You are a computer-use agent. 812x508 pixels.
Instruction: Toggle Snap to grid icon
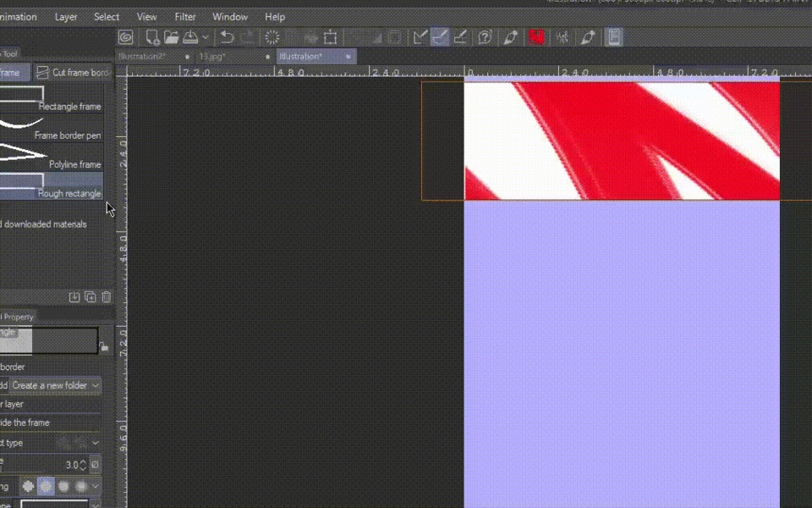point(460,37)
